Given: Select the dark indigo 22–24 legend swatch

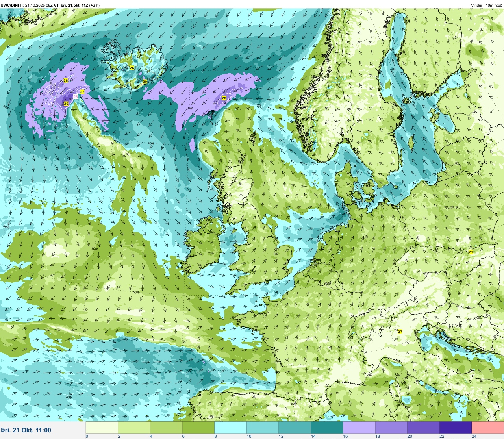Looking at the screenshot, I should [x=456, y=428].
